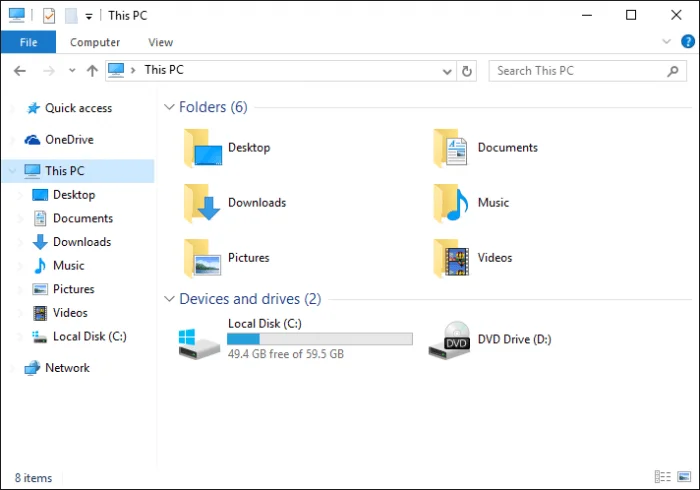Click the Forward navigation arrow
Viewport: 700px width, 490px height.
click(49, 71)
